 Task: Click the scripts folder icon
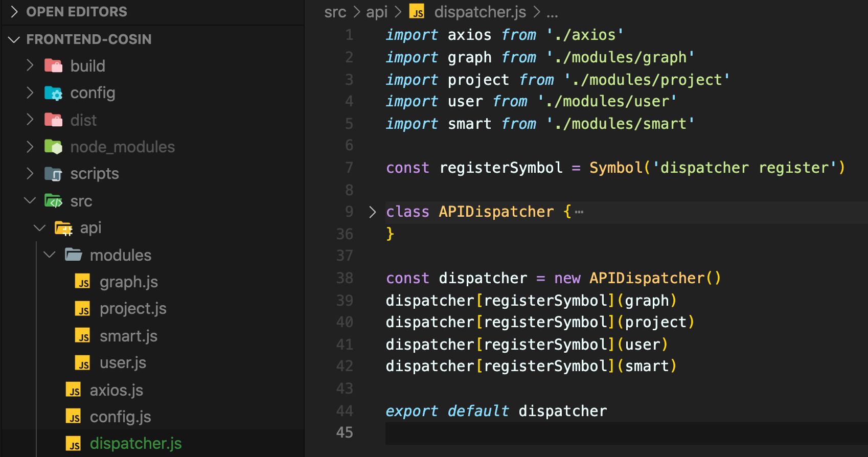click(53, 174)
